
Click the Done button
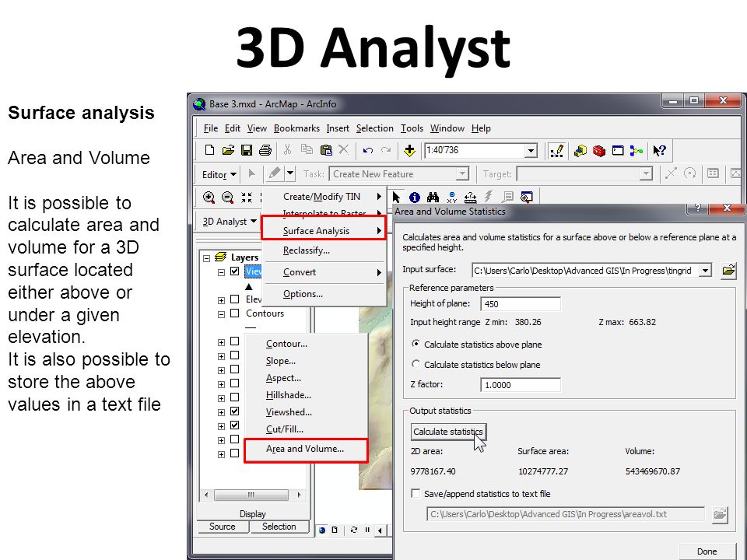(x=707, y=551)
